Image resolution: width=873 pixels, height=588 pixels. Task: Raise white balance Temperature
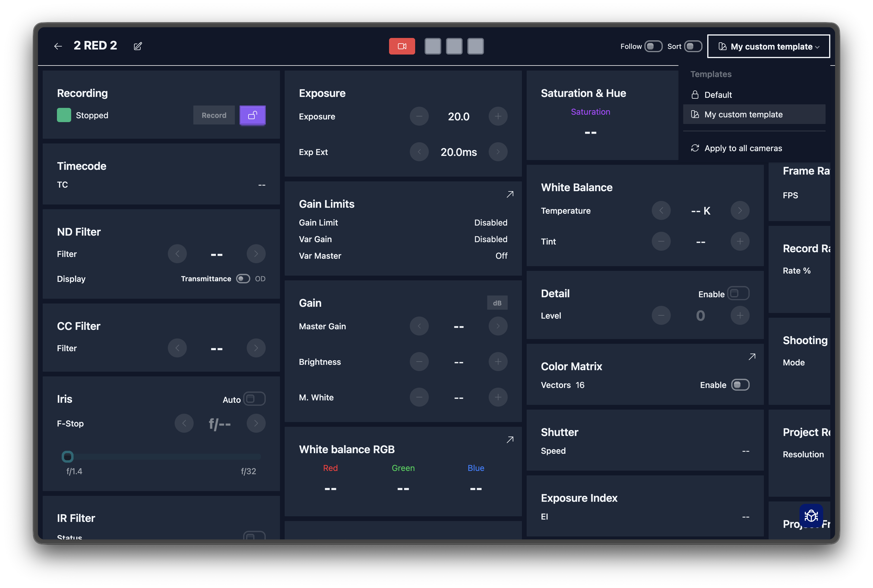(x=740, y=211)
